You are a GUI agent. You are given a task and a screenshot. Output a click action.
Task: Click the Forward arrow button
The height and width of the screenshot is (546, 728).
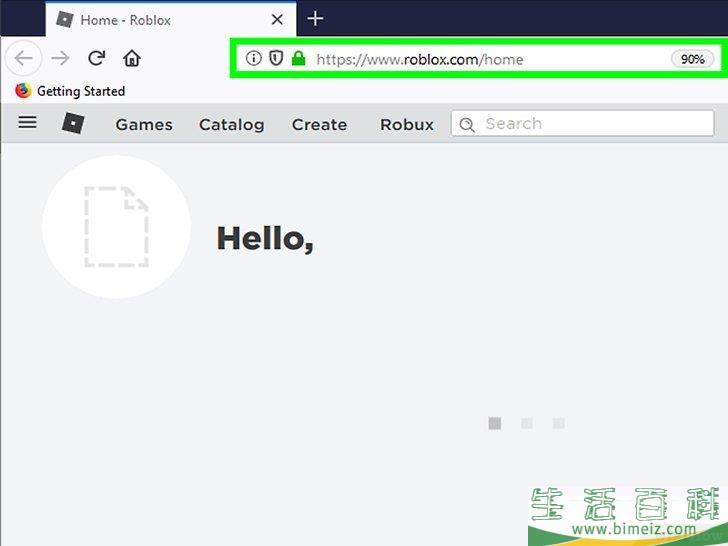pyautogui.click(x=60, y=58)
